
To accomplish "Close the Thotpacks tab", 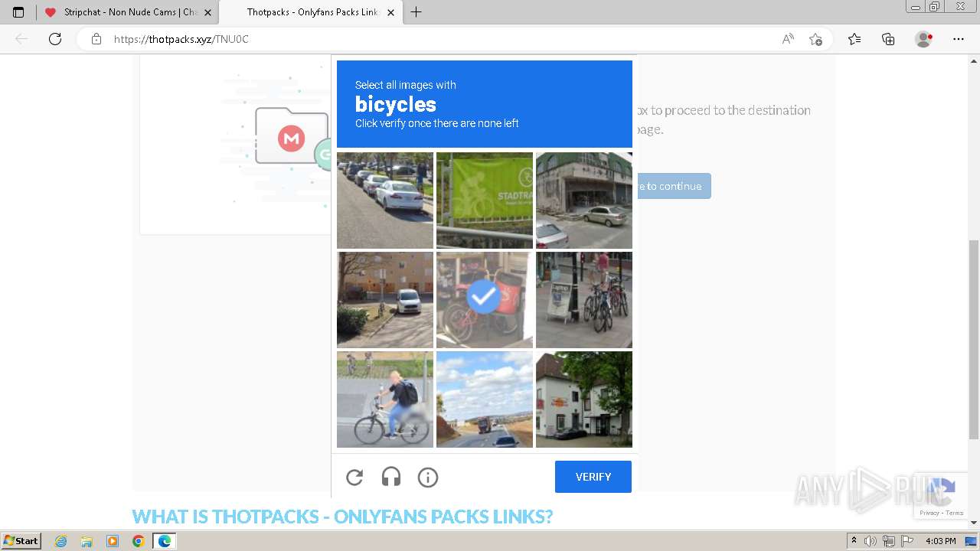I will (x=390, y=12).
